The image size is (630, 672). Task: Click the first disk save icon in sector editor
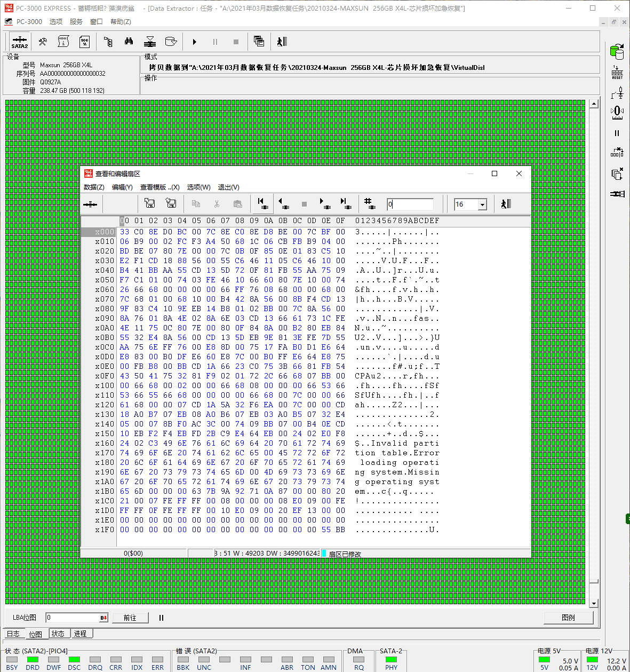tap(150, 203)
